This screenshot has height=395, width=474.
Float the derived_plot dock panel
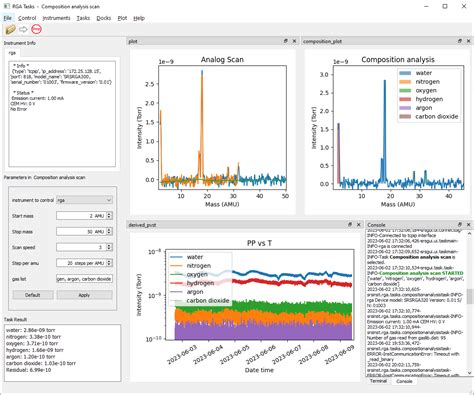[x=350, y=225]
